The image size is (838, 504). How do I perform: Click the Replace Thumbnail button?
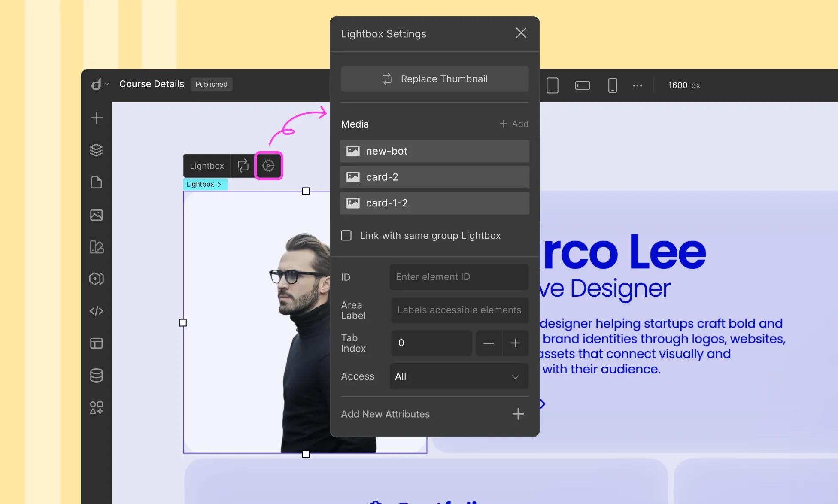pyautogui.click(x=434, y=79)
